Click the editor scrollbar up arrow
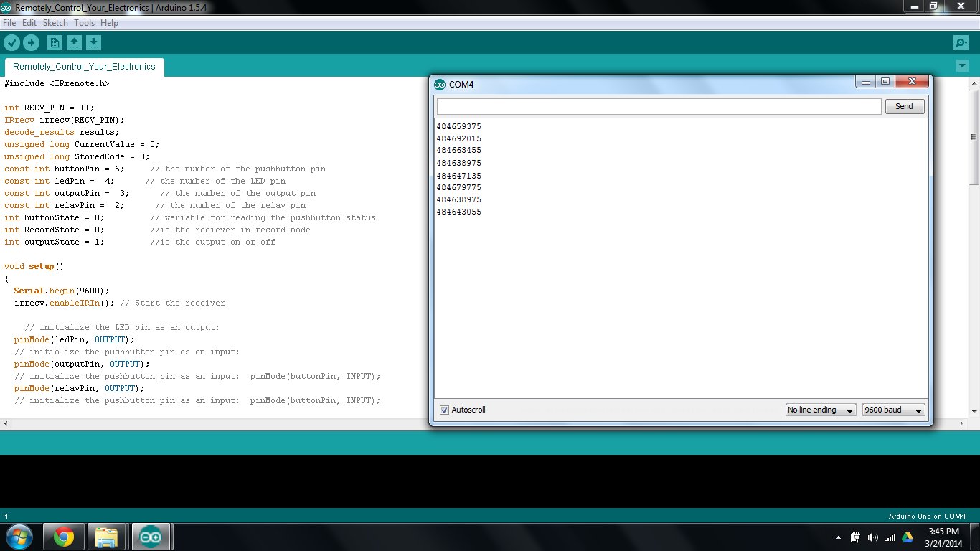Viewport: 980px width, 551px height. 974,83
